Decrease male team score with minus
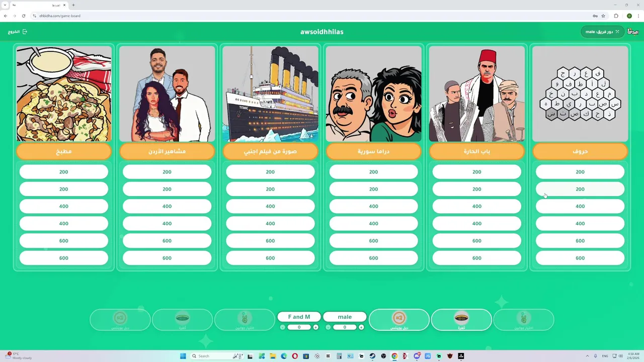Viewport: 644px width, 362px height. (x=328, y=327)
